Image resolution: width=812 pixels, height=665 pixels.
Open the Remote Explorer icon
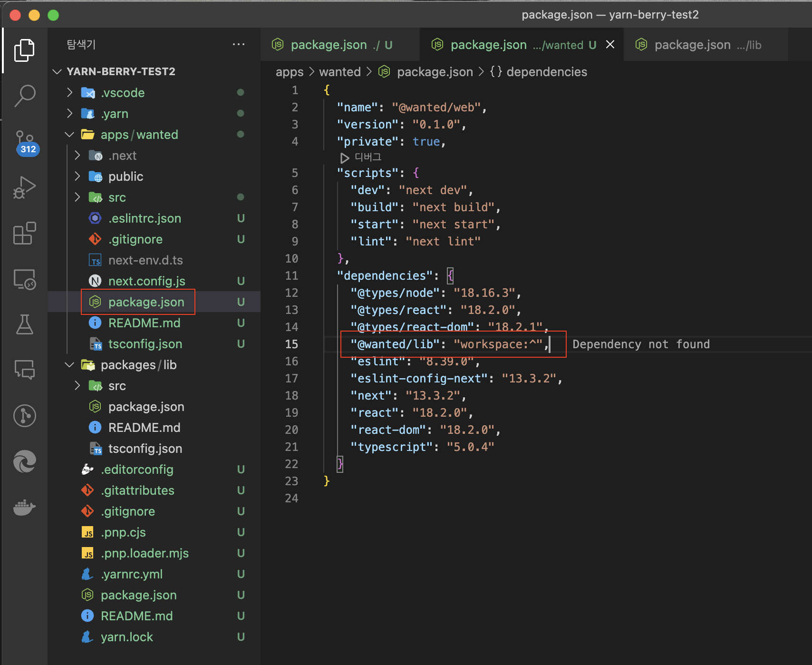coord(24,279)
